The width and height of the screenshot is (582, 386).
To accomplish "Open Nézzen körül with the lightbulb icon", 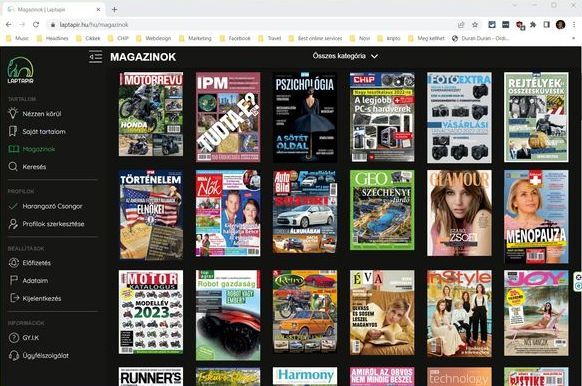I will 13,113.
